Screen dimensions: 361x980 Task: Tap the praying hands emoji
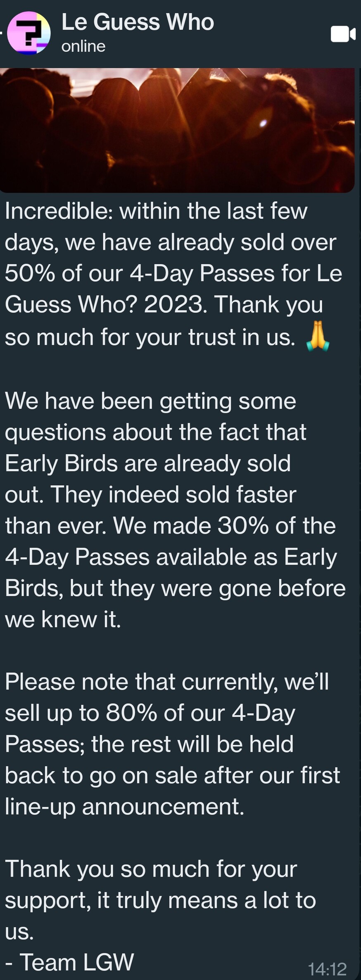click(x=318, y=338)
